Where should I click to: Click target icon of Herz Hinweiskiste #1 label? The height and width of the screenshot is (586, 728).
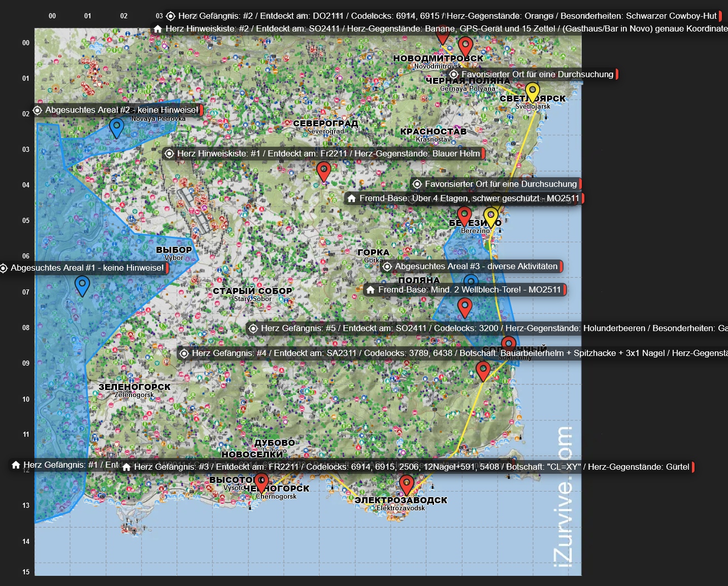170,153
